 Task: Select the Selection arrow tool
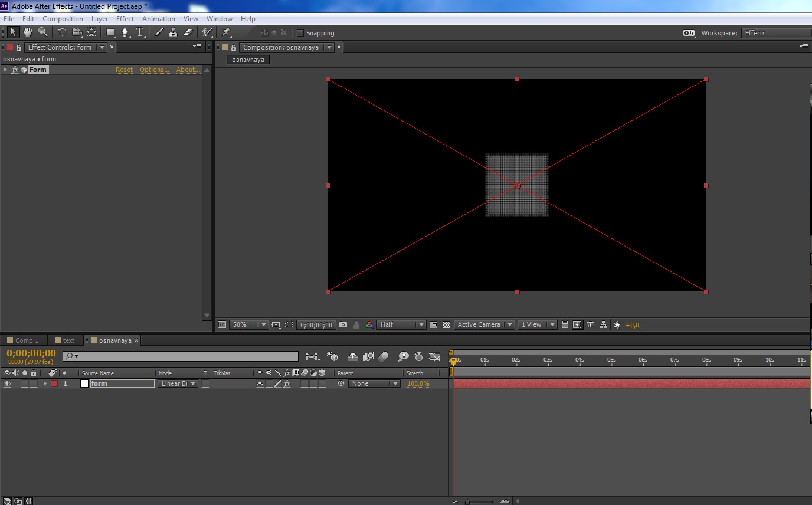(x=14, y=32)
